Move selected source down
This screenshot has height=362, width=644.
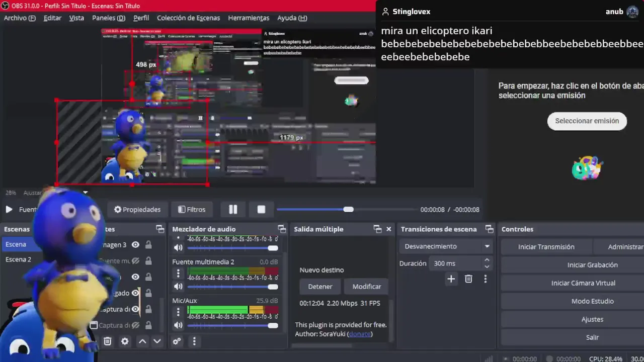tap(157, 341)
